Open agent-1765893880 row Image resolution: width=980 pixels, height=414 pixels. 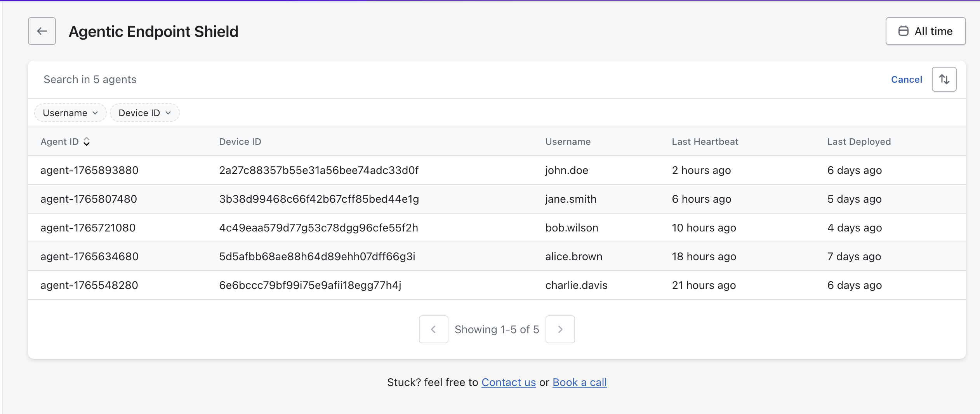pos(89,170)
